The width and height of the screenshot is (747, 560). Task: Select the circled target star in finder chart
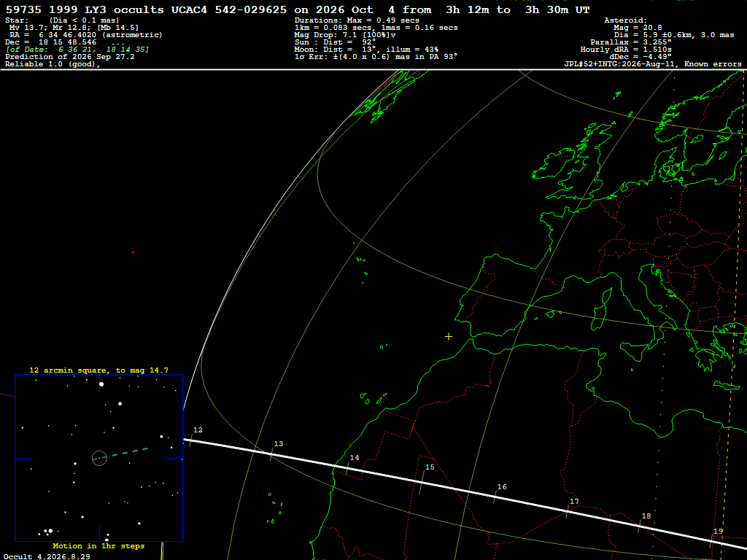[x=99, y=458]
